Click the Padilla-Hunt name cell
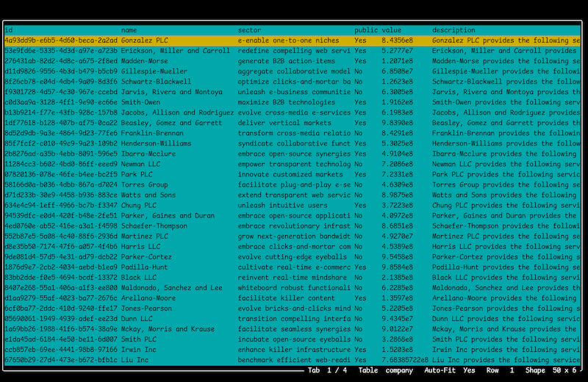This screenshot has width=588, height=382. click(x=144, y=267)
